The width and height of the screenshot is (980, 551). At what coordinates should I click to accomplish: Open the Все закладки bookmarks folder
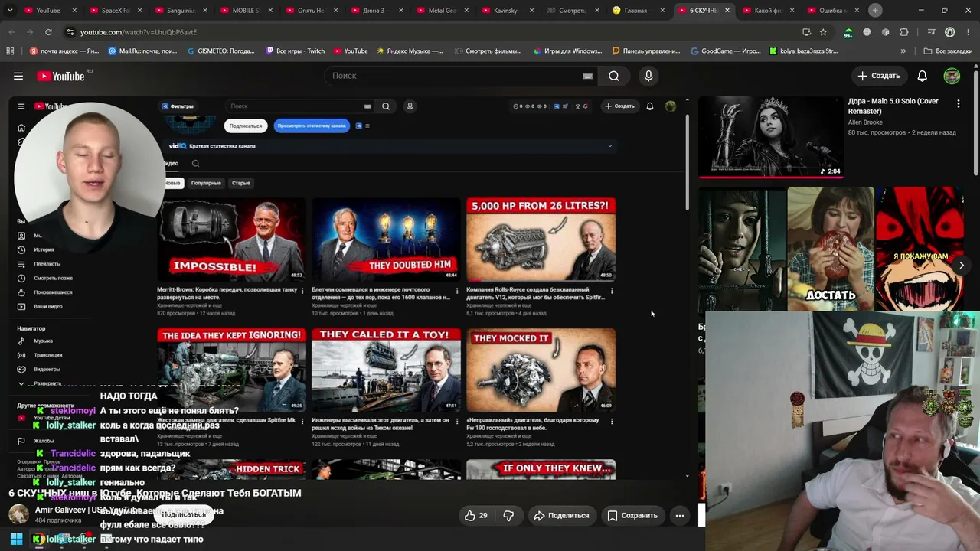(x=947, y=51)
